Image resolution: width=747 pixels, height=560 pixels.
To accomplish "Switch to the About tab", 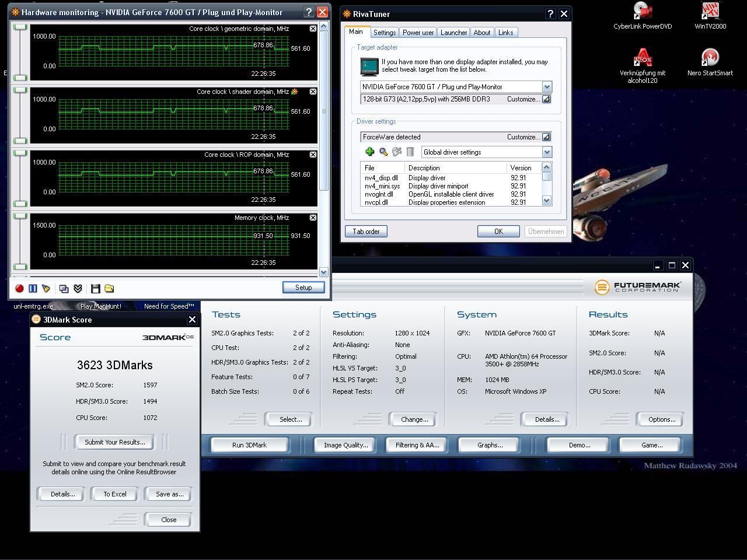I will [x=482, y=33].
